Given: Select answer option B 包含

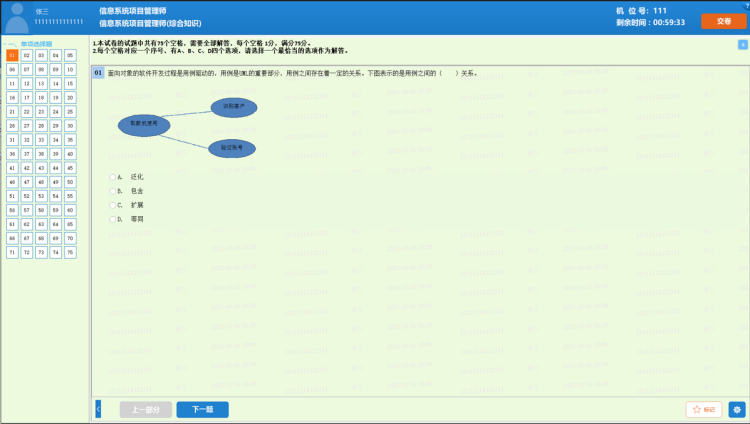Looking at the screenshot, I should (x=114, y=190).
